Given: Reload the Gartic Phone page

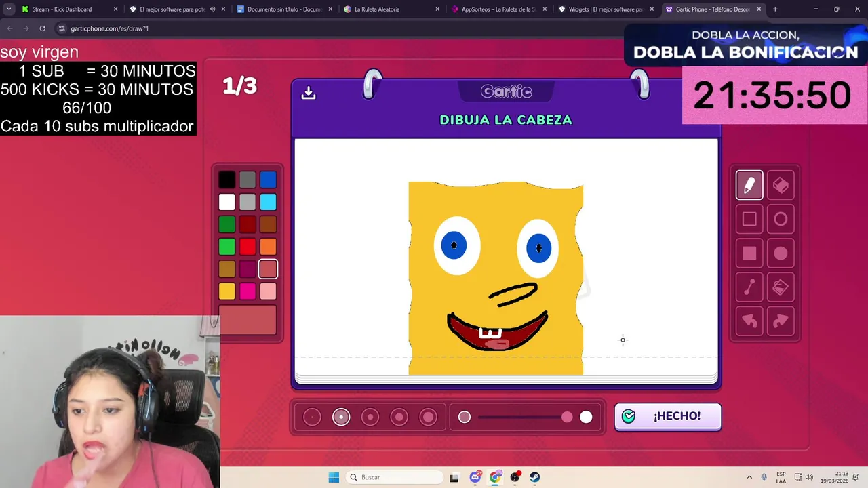Looking at the screenshot, I should (42, 28).
